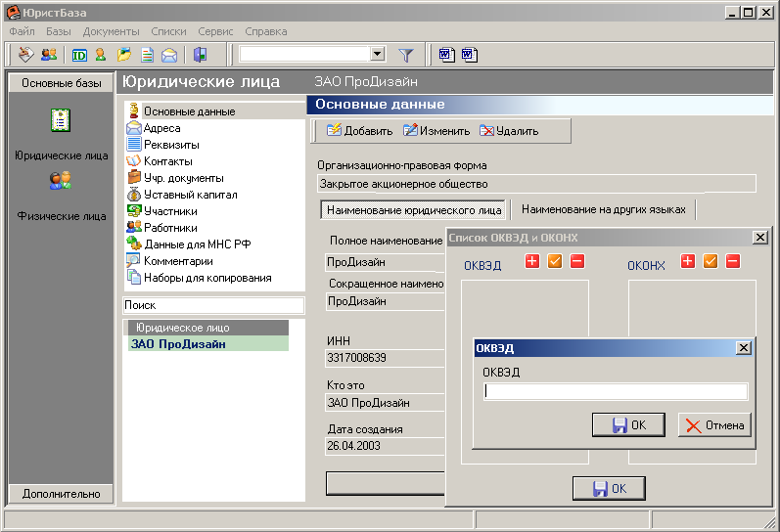Remove the ОКВЭД entry with the minus icon
Viewport: 780px width, 532px height.
pyautogui.click(x=577, y=261)
